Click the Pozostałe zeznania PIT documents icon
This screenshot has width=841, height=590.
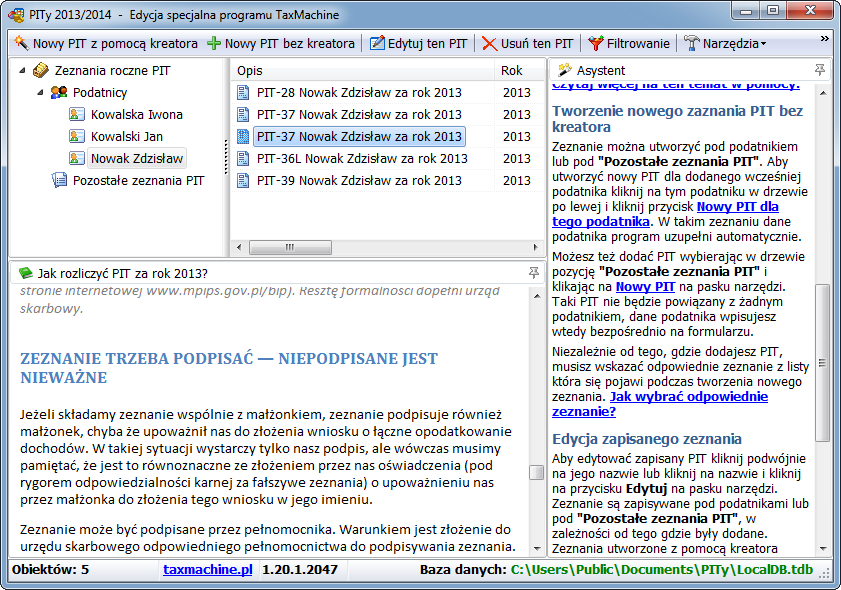(59, 180)
